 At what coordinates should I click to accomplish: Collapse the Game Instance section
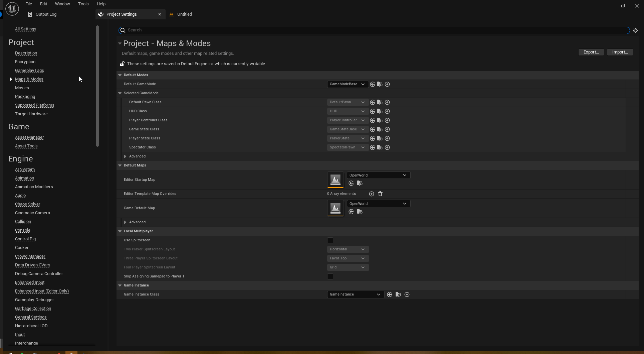pos(120,285)
